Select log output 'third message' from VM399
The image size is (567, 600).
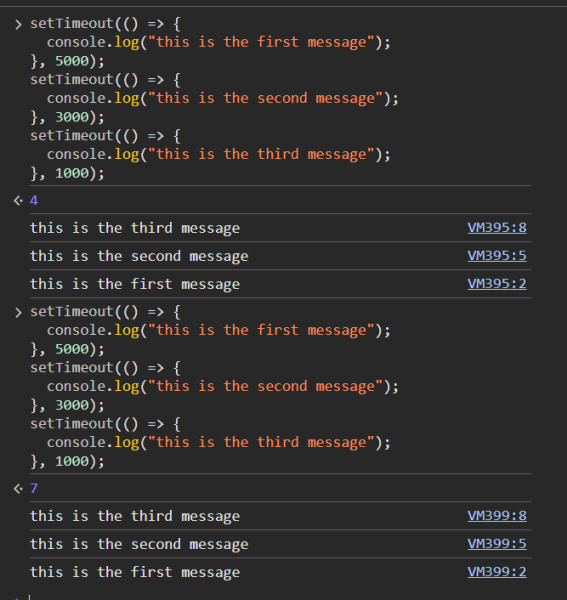click(135, 516)
